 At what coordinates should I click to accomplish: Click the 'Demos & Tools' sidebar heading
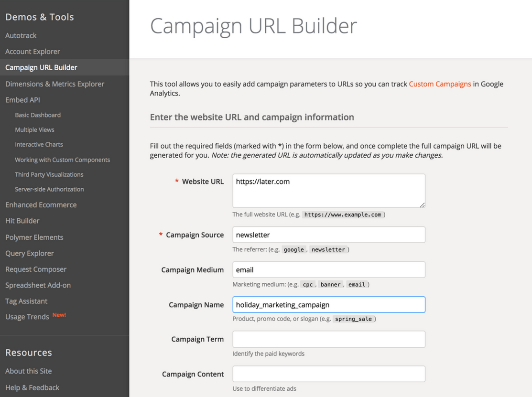click(39, 17)
